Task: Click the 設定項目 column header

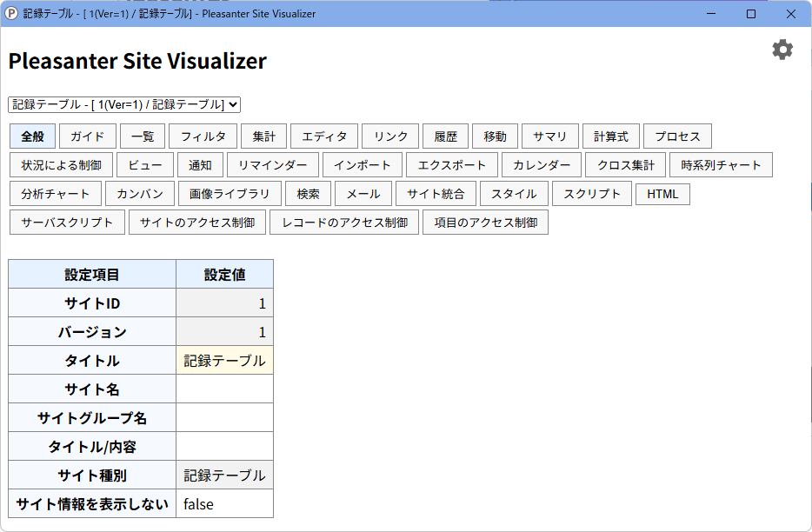Action: (x=92, y=274)
